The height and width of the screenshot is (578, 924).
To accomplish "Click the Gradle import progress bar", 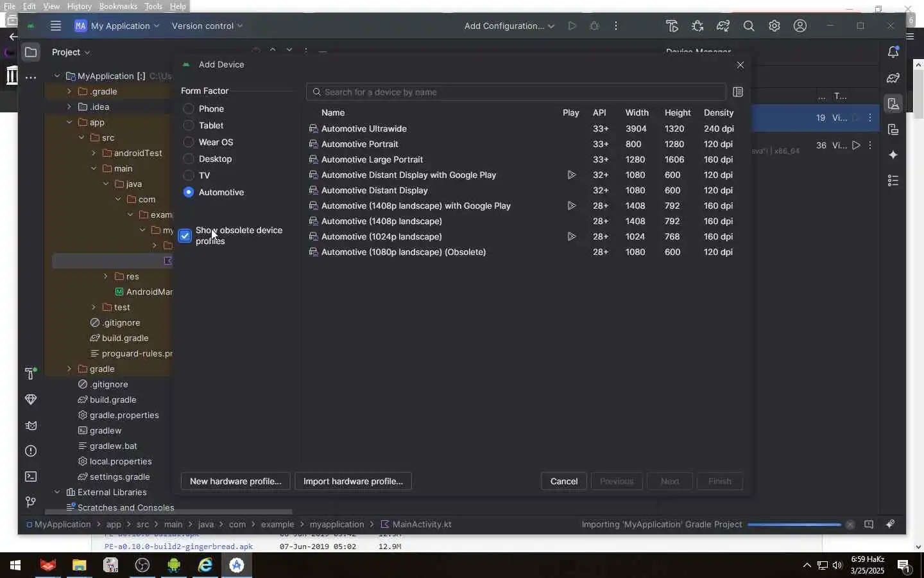I will click(794, 525).
